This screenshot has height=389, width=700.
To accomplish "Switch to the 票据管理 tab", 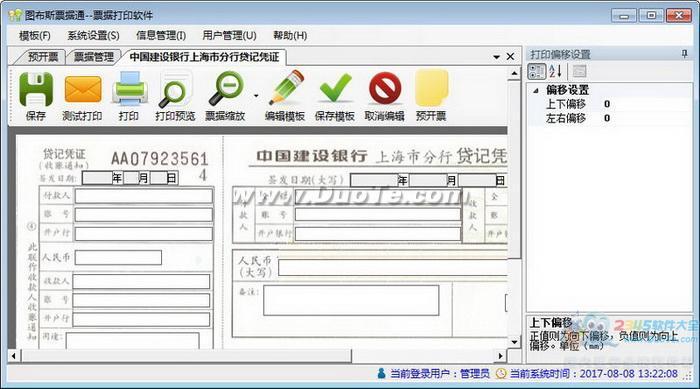I will pyautogui.click(x=94, y=57).
